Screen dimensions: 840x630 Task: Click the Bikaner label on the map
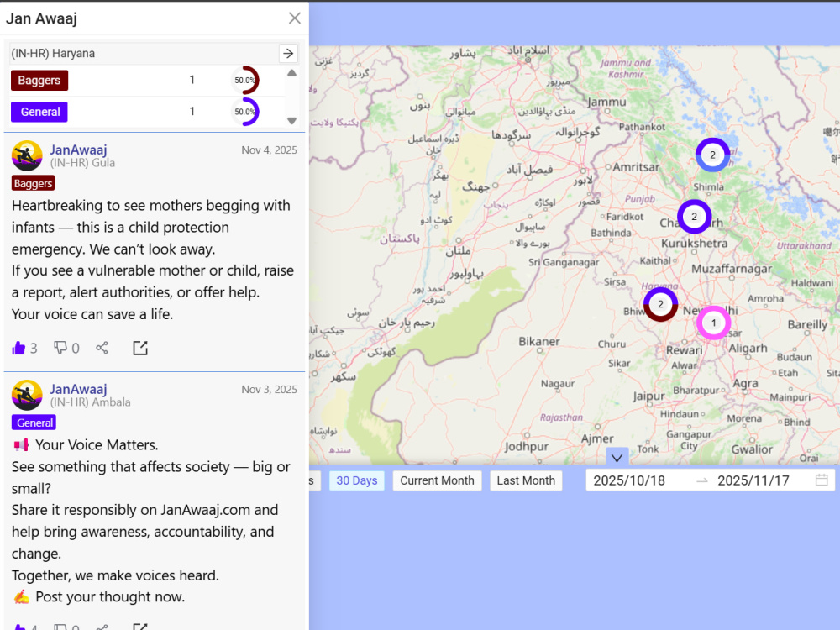click(539, 341)
